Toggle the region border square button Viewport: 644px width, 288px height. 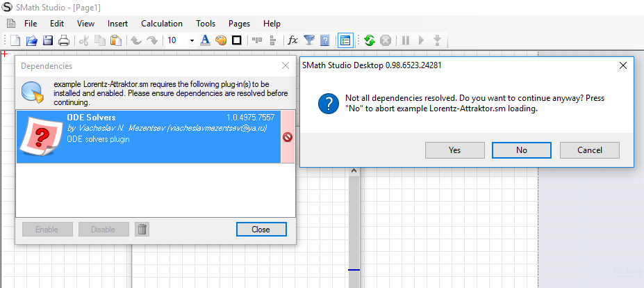coord(237,40)
